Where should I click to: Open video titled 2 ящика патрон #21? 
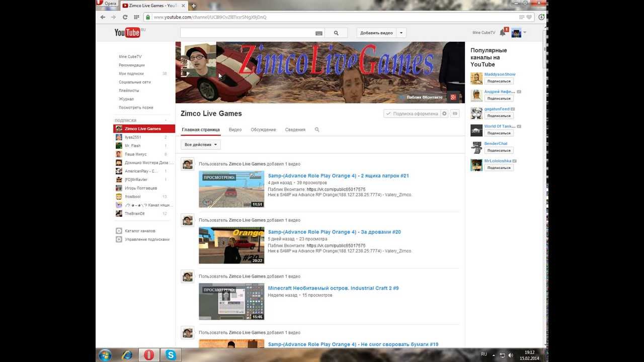(338, 176)
